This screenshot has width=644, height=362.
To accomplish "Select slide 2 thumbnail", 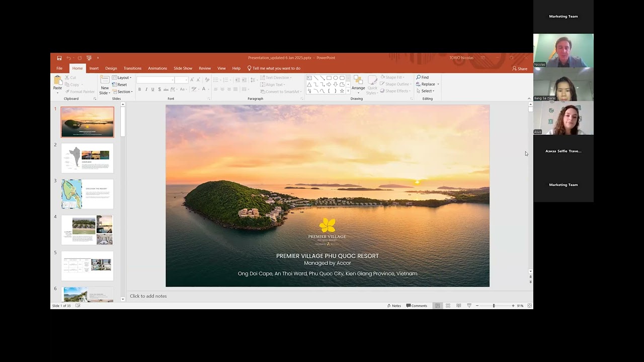I will 88,158.
